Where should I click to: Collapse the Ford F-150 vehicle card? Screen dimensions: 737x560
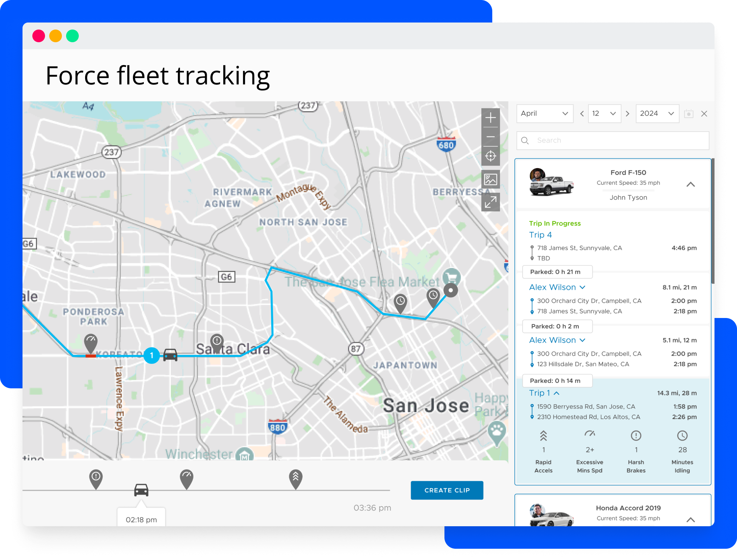tap(691, 184)
